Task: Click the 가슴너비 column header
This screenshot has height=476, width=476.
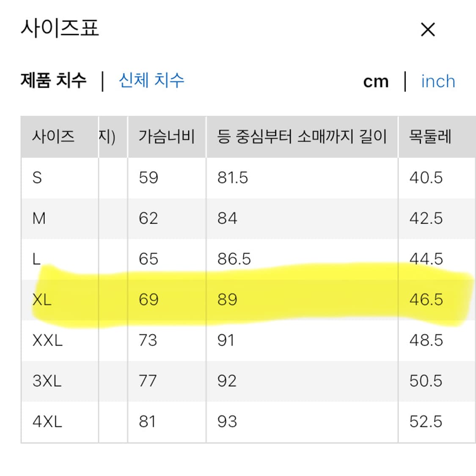Action: coord(166,136)
